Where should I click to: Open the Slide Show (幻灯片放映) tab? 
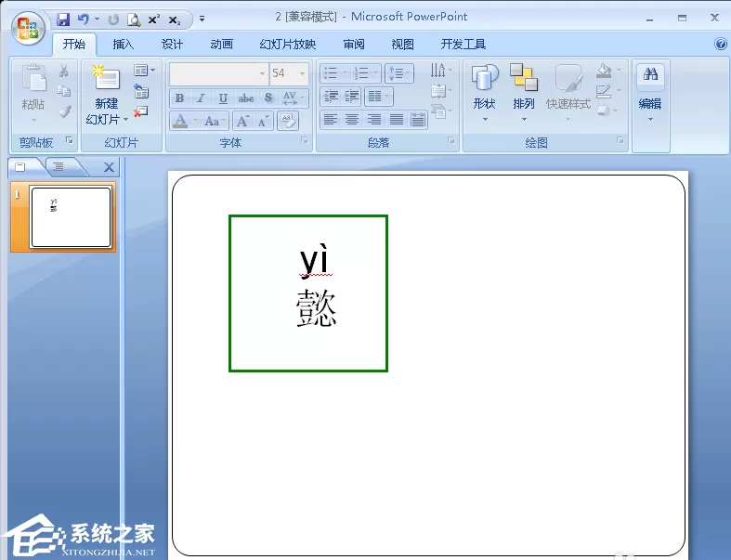click(288, 45)
